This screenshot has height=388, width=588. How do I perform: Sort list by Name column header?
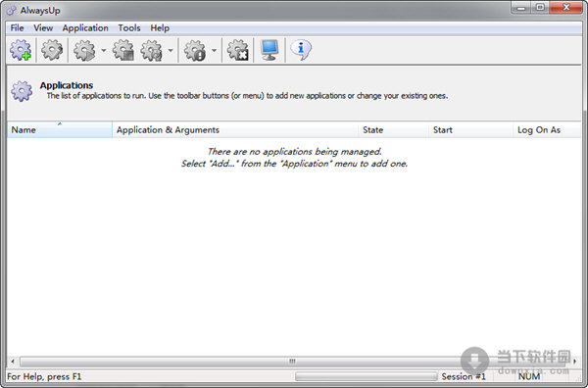tap(60, 129)
